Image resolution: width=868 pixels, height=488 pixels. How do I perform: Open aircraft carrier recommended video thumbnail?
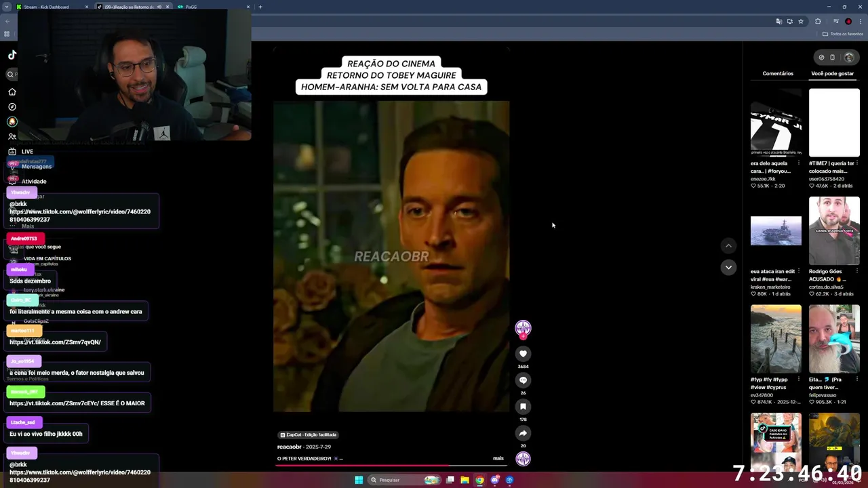776,231
